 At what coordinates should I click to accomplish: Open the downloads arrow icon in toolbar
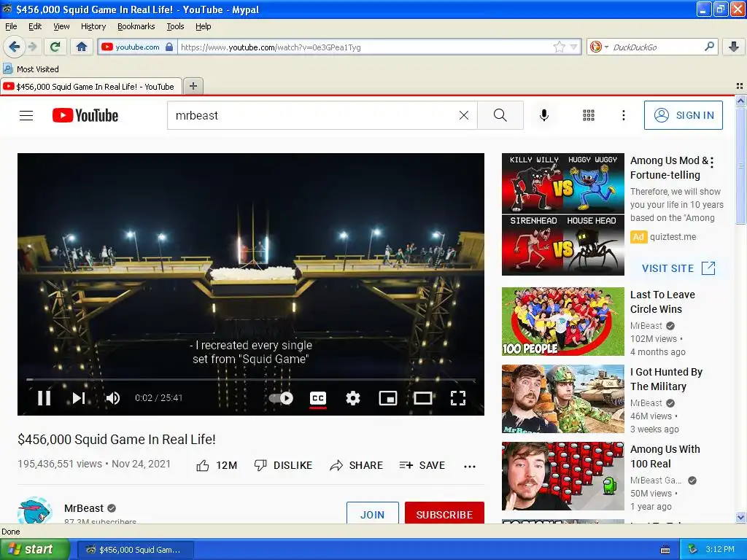[x=734, y=47]
